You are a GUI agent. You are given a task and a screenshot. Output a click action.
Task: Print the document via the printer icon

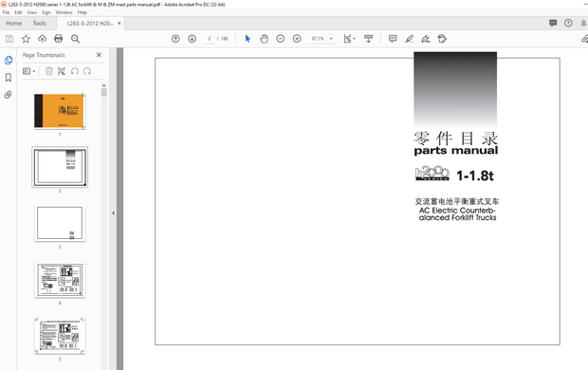tap(58, 39)
